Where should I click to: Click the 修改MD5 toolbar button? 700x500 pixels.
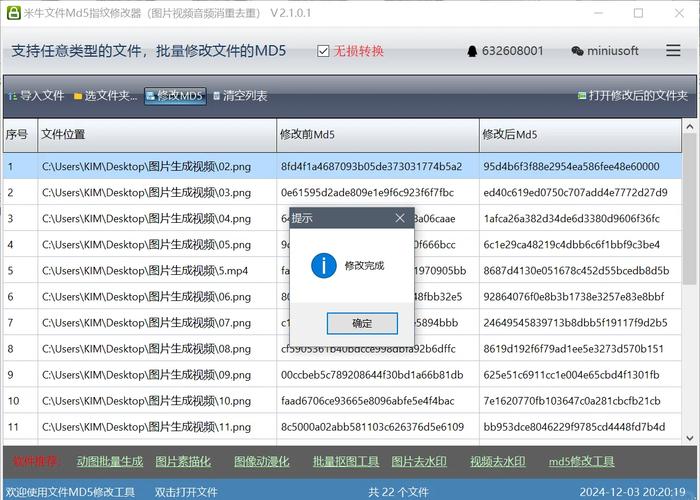(175, 96)
